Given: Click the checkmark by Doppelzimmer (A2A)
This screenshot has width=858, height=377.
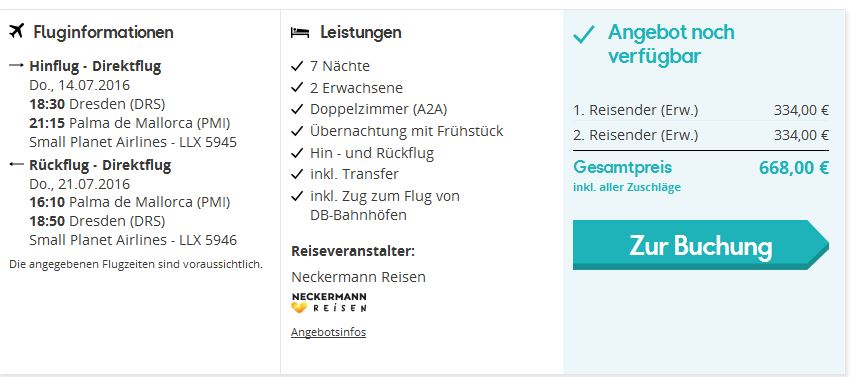Looking at the screenshot, I should 297,109.
